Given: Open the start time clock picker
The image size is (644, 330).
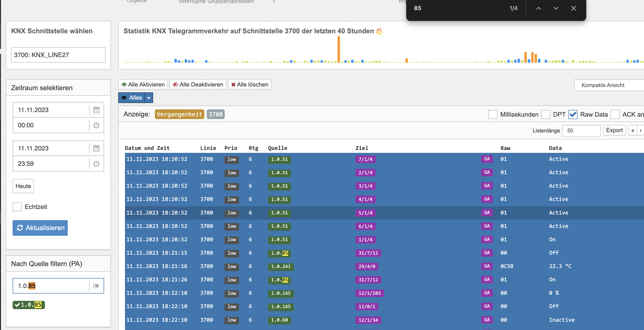Looking at the screenshot, I should (96, 125).
